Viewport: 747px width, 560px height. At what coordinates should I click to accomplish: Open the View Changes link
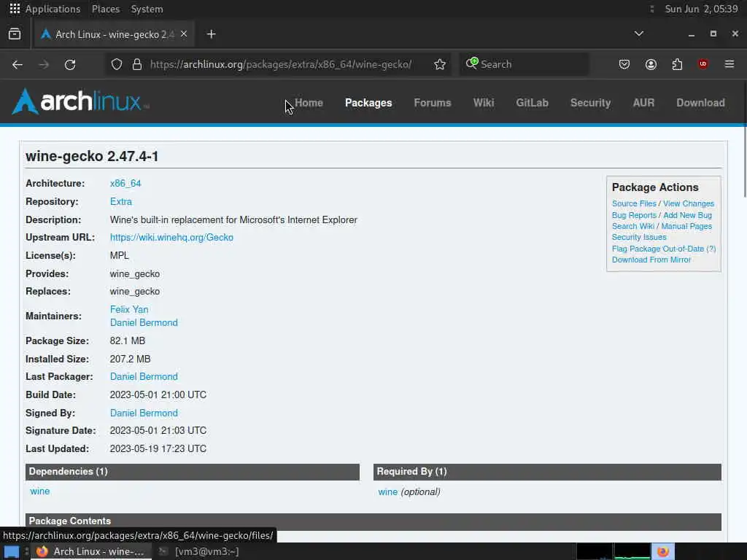click(689, 203)
